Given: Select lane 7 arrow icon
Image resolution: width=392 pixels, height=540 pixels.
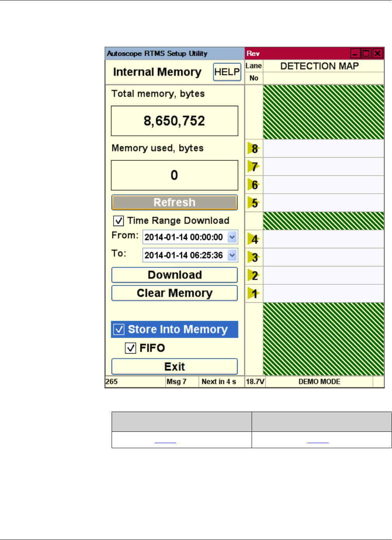Looking at the screenshot, I should [x=254, y=167].
